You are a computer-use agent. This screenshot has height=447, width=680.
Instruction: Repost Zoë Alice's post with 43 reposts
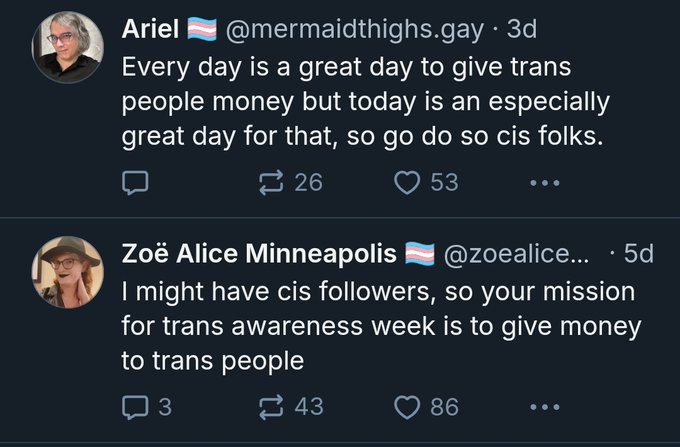coord(272,406)
